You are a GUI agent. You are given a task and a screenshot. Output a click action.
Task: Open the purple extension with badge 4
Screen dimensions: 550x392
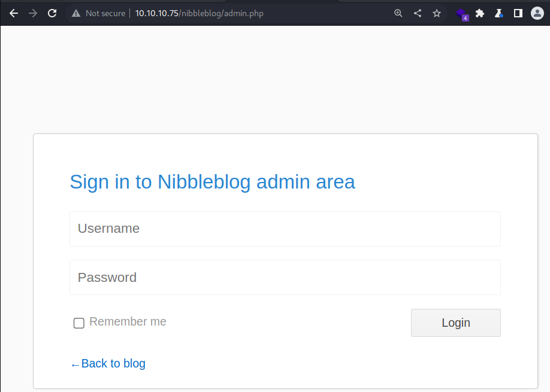coord(463,14)
